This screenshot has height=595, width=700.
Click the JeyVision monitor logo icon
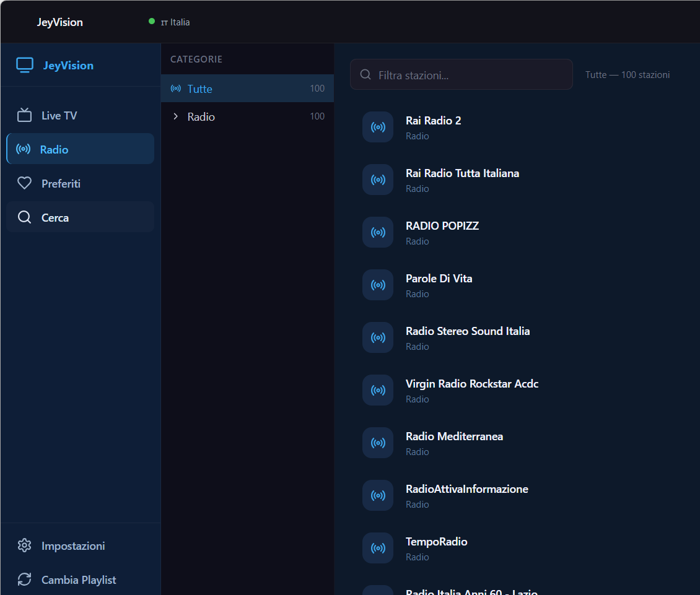(25, 65)
